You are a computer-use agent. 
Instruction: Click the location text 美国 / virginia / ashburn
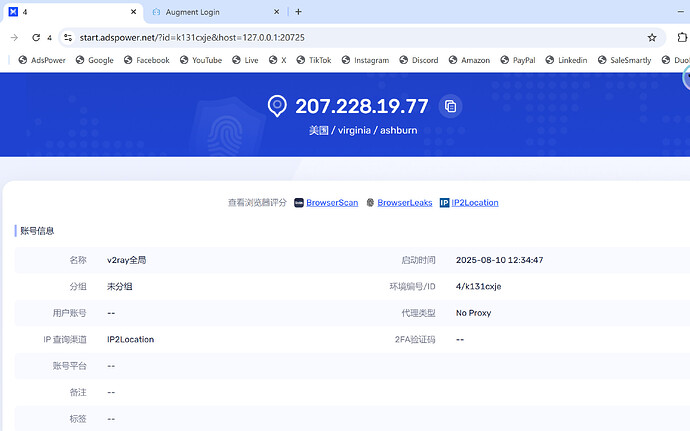363,130
